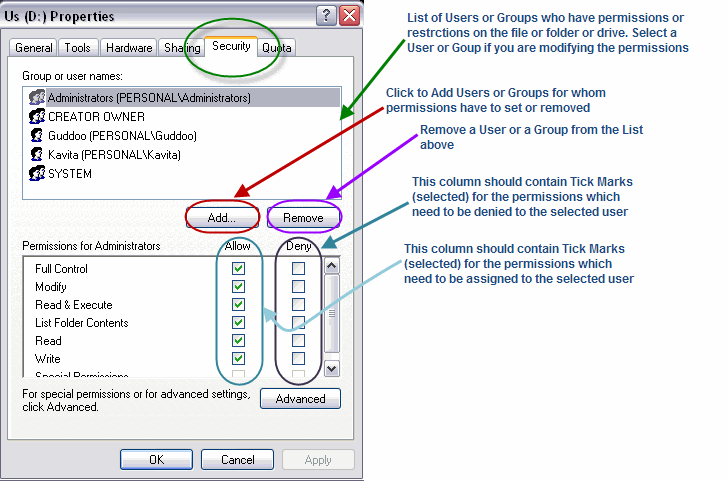728x481 pixels.
Task: Click the Modify permission label
Action: [x=51, y=286]
